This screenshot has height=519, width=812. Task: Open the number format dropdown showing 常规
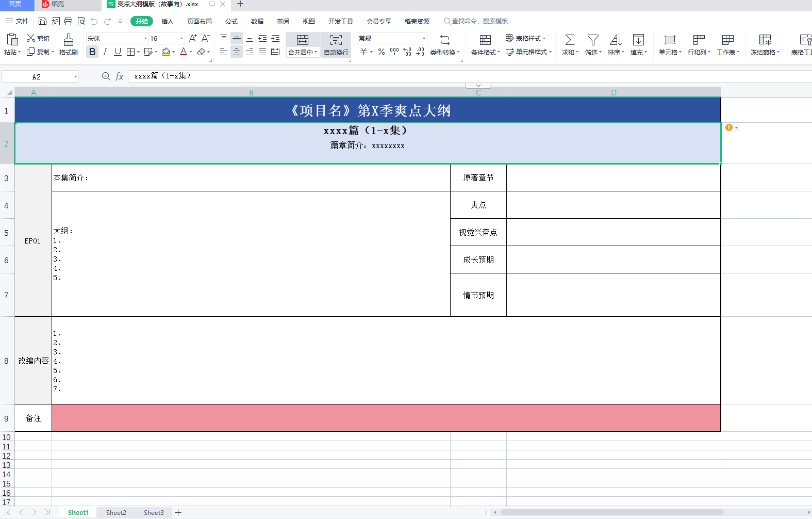[x=424, y=39]
